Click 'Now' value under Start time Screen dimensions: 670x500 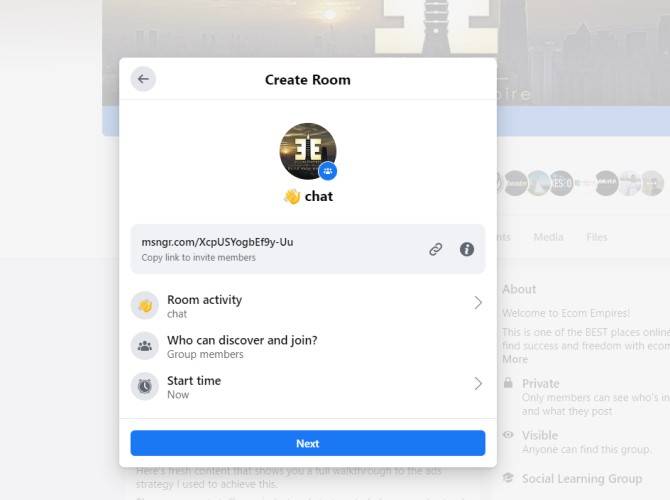pyautogui.click(x=178, y=395)
